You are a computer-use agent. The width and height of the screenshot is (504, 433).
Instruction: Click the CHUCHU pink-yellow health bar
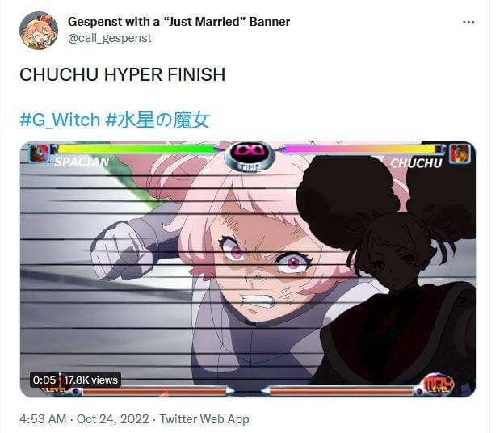362,149
